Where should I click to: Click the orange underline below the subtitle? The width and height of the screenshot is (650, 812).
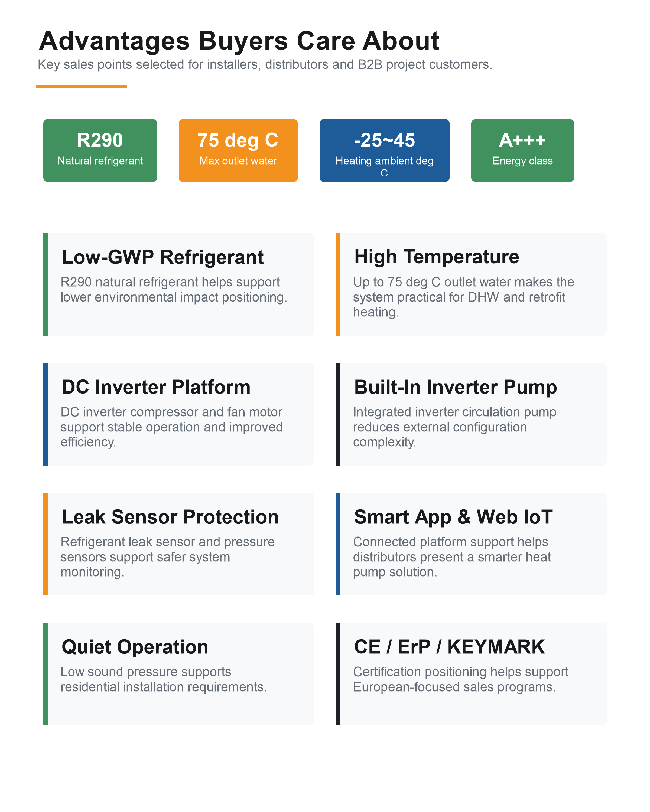(82, 87)
